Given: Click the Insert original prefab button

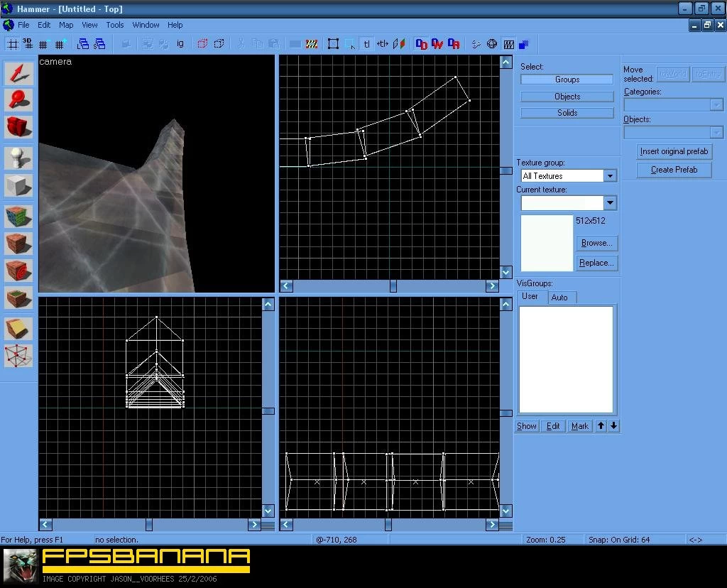Looking at the screenshot, I should (674, 151).
